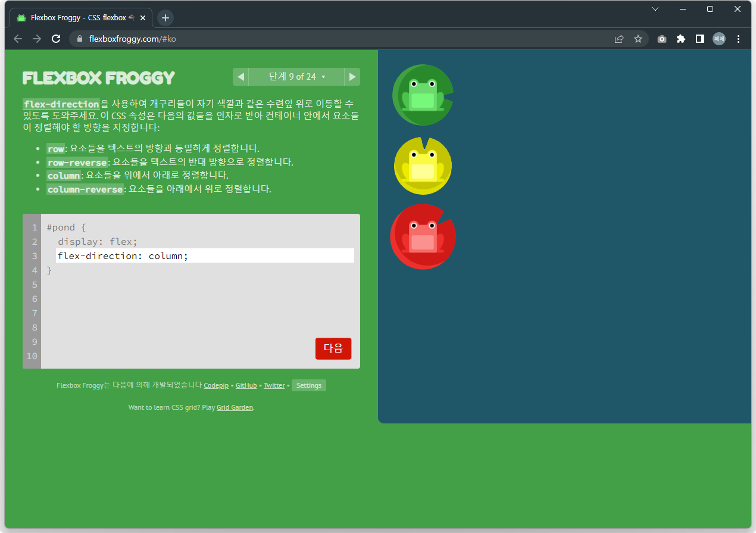Click the share page icon
Screen dimensions: 756x533
coord(619,39)
